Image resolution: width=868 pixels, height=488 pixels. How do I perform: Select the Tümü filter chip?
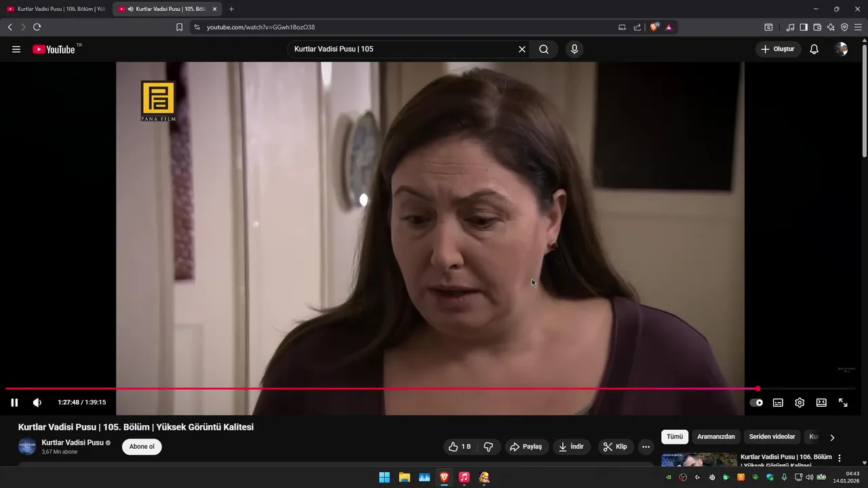click(x=675, y=437)
